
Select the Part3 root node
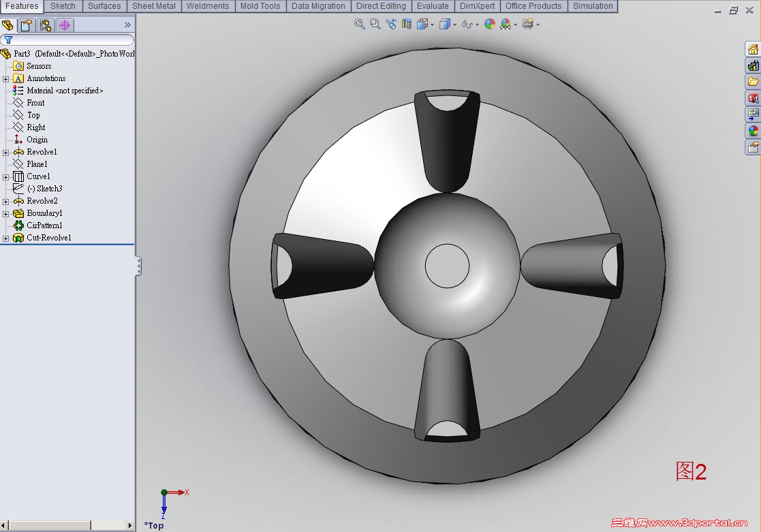point(67,53)
